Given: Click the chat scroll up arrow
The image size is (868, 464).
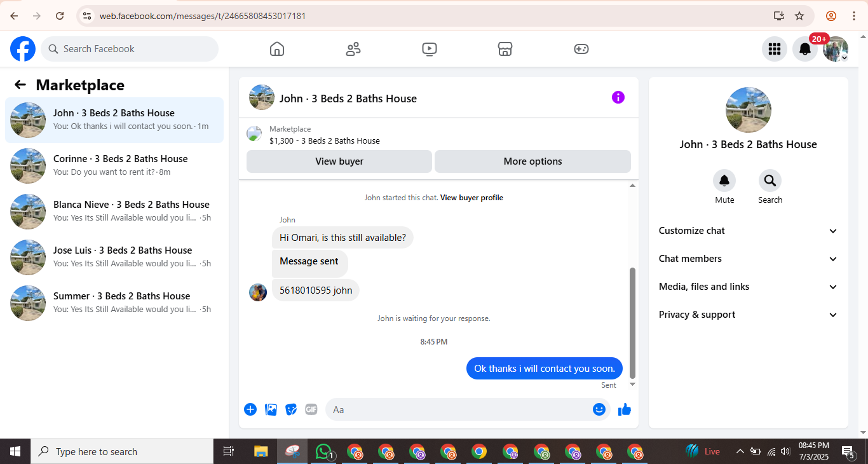Looking at the screenshot, I should point(632,186).
